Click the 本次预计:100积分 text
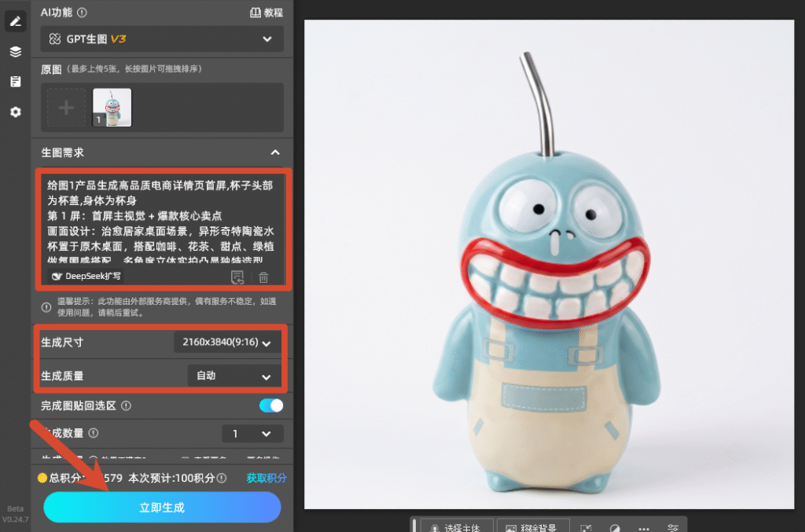The image size is (805, 532). 171,478
